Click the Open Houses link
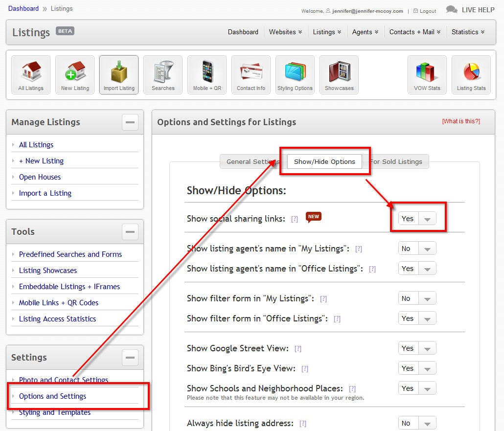504x431 pixels. [x=40, y=177]
